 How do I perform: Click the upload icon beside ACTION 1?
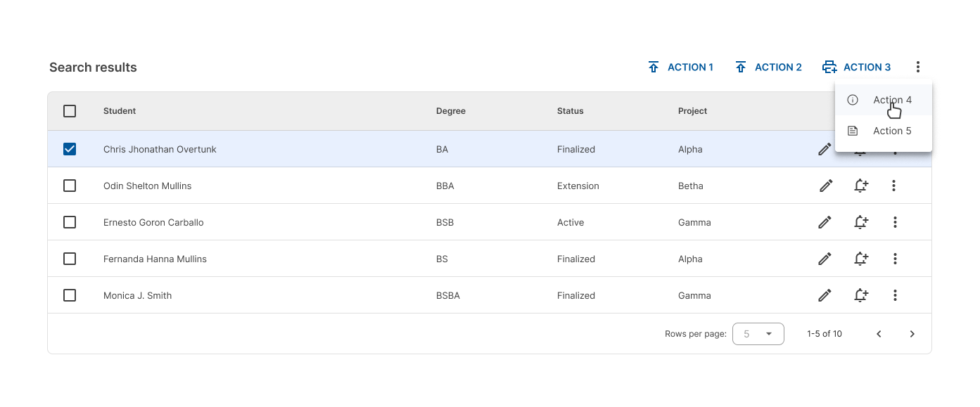click(x=654, y=66)
